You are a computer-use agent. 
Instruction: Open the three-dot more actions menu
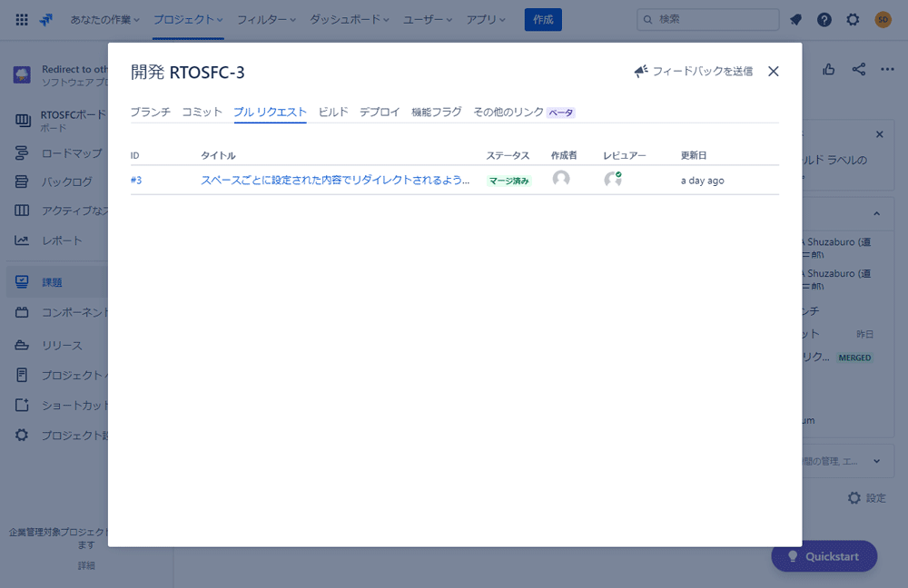tap(887, 70)
